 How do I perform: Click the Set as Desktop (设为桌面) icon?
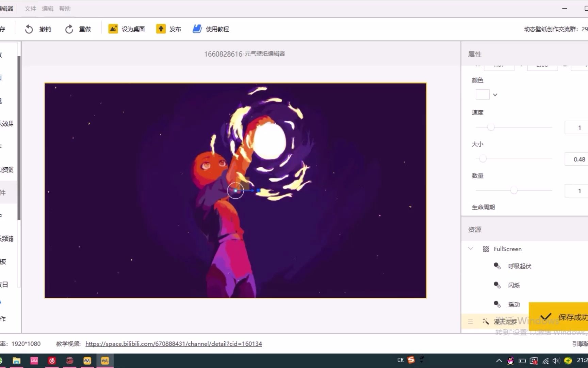tap(113, 29)
